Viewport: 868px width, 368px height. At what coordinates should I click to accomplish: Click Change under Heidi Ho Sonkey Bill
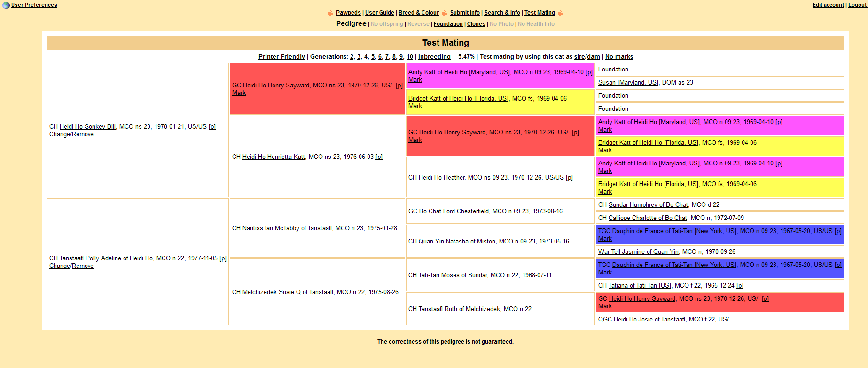59,134
